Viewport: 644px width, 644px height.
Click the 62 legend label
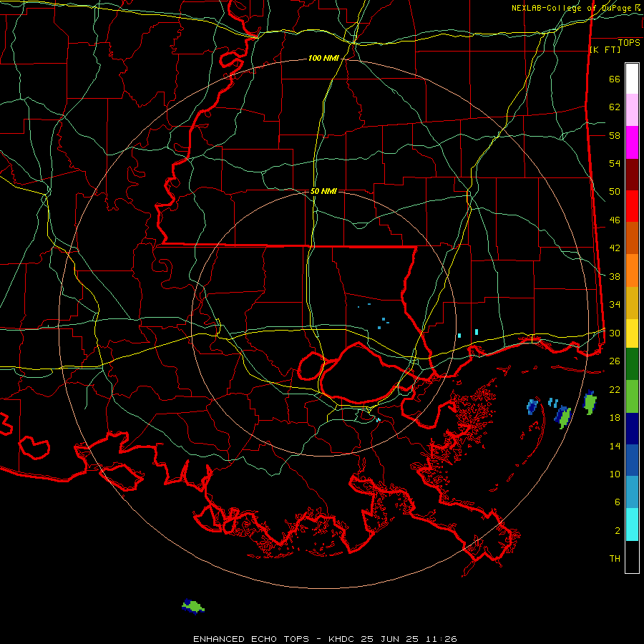coord(615,107)
